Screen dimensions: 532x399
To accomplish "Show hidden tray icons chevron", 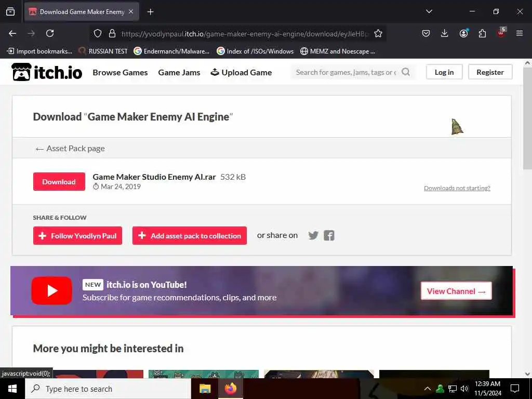I will (428, 389).
